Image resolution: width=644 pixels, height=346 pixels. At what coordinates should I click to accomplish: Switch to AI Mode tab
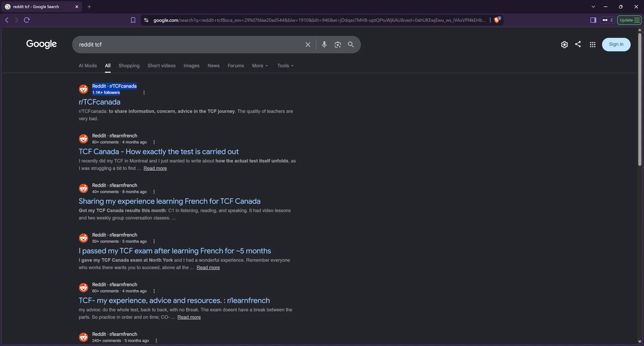[88, 66]
